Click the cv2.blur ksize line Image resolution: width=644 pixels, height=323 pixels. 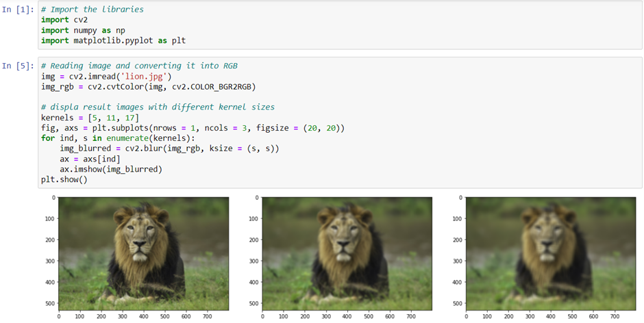(x=170, y=148)
